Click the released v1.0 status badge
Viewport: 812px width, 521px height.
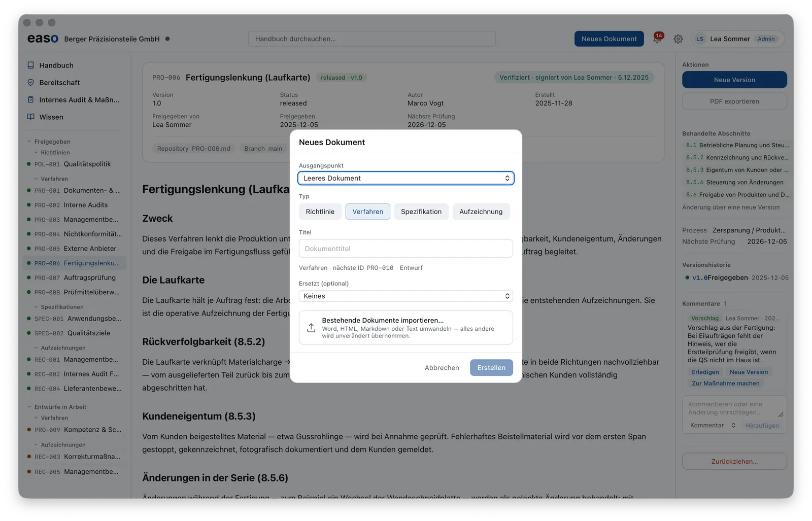[x=342, y=78]
